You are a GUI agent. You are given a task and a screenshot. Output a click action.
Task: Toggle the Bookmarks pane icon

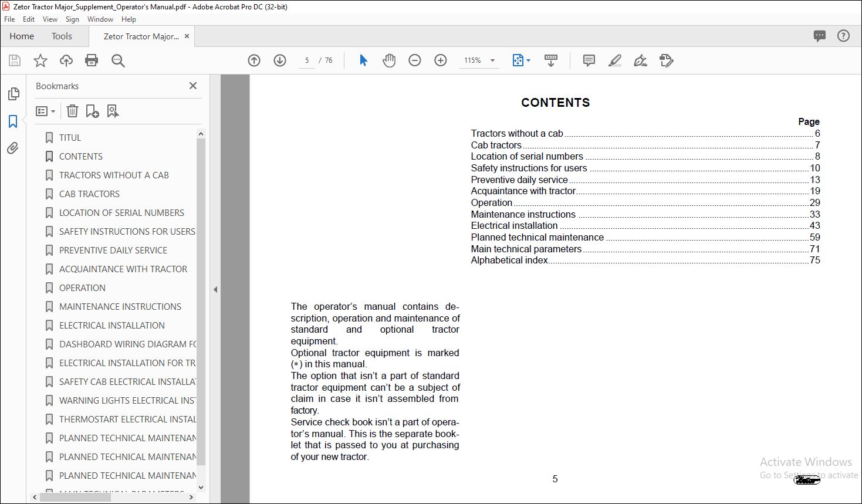(x=13, y=121)
